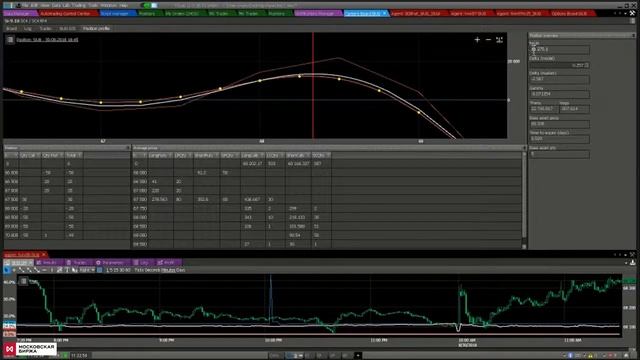640x360 pixels.
Task: Click the Gamma value field
Action: 559,94
